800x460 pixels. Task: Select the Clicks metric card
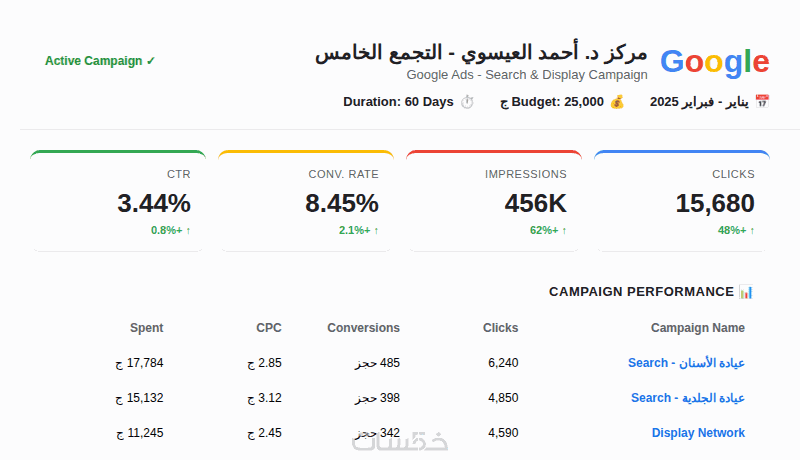click(x=682, y=201)
